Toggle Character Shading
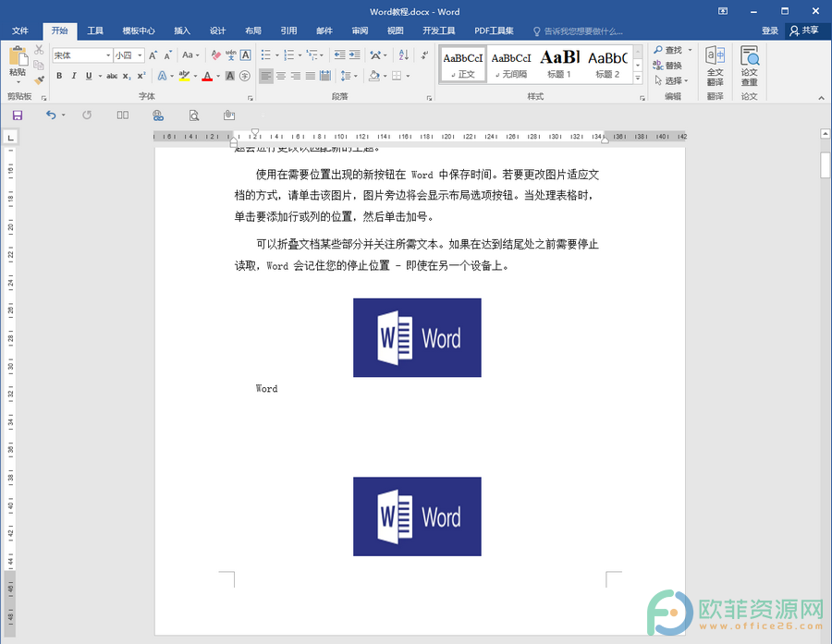This screenshot has height=644, width=832. [x=230, y=76]
